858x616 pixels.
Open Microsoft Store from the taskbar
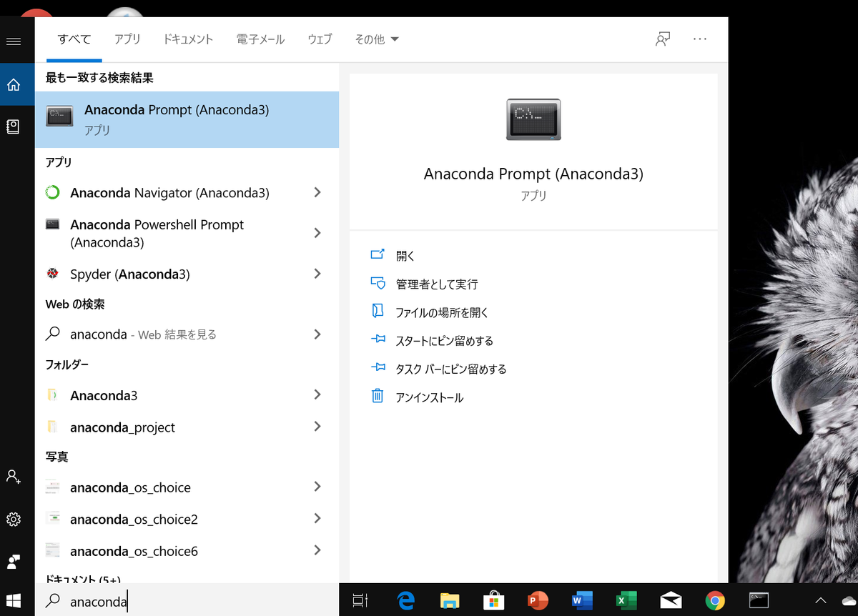(x=493, y=601)
